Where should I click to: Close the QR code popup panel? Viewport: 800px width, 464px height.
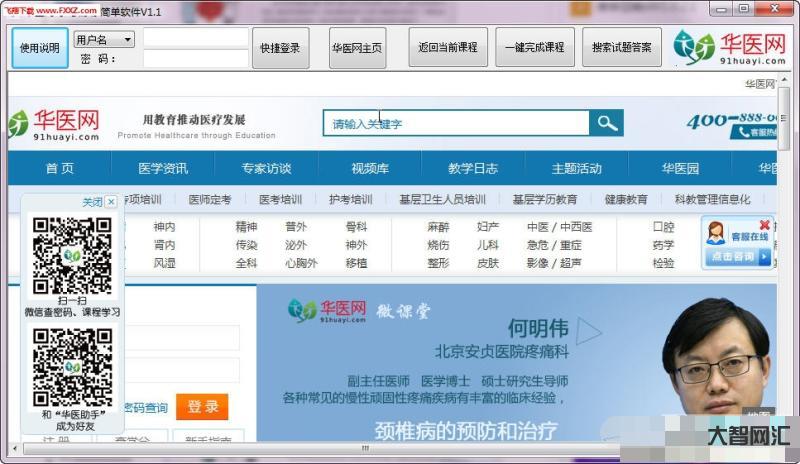coord(111,202)
